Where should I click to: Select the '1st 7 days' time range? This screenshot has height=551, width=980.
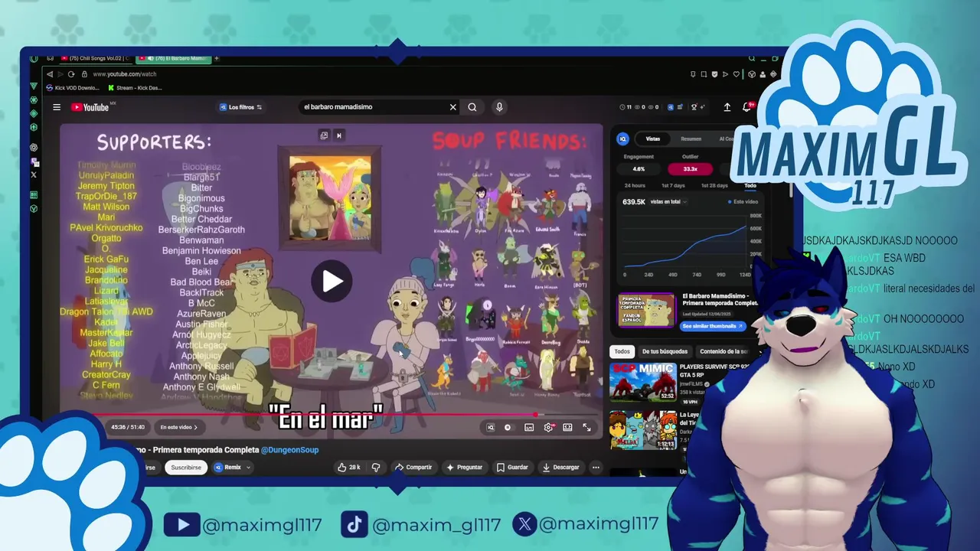[673, 186]
